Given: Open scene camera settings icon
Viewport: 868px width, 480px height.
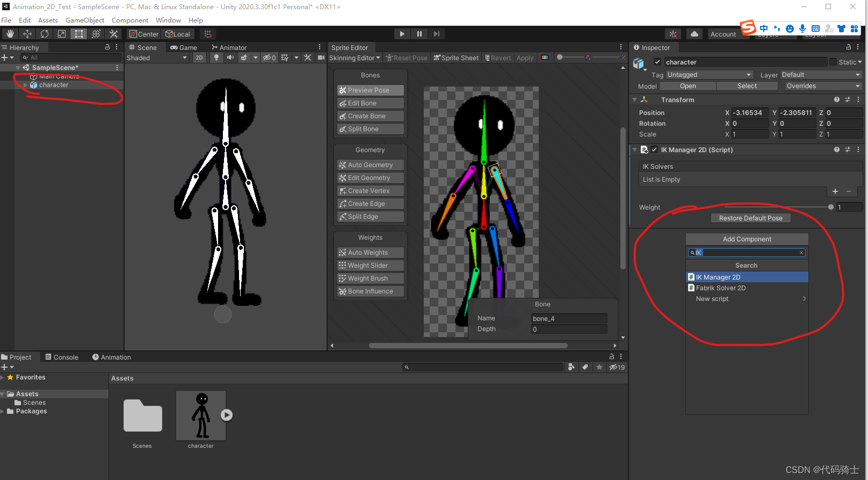Looking at the screenshot, I should (321, 58).
